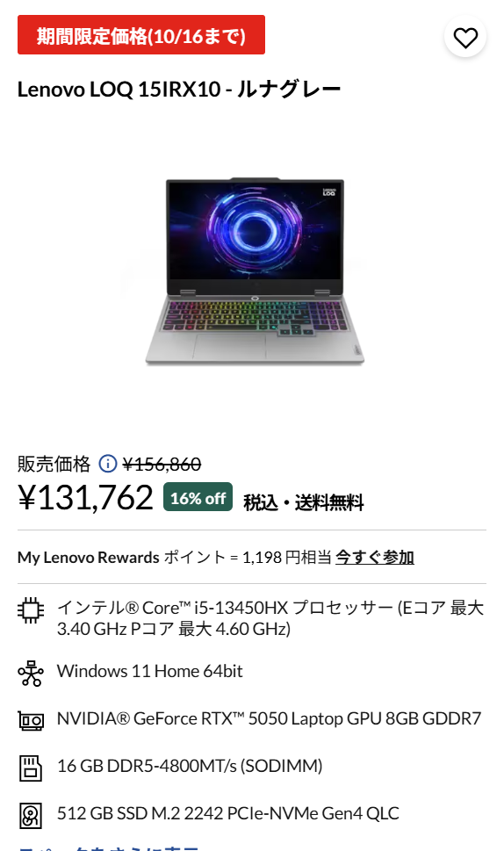The height and width of the screenshot is (851, 504).
Task: Click the memory card icon
Action: (31, 768)
